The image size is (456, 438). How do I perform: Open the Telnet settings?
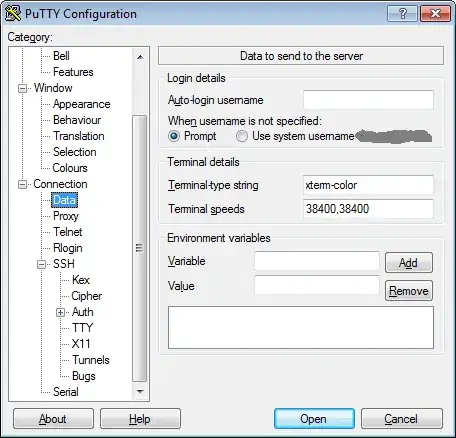[68, 232]
